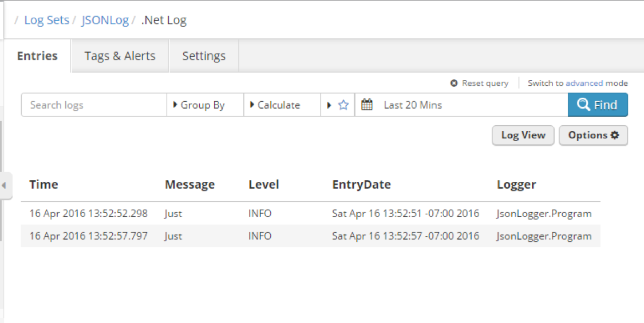Click the Search logs input field
This screenshot has height=323, width=644.
[x=94, y=105]
